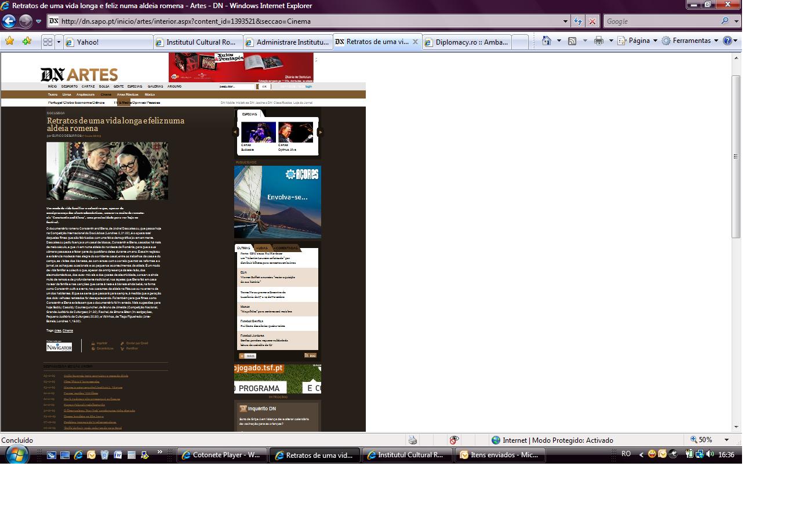
Task: Open the Optimus Alive Cartaz thumbnail
Action: (295, 133)
